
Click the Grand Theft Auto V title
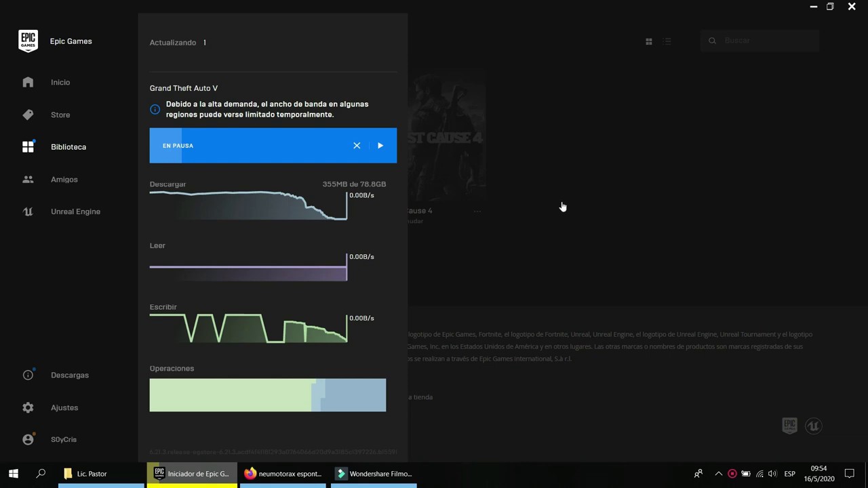[x=184, y=88]
